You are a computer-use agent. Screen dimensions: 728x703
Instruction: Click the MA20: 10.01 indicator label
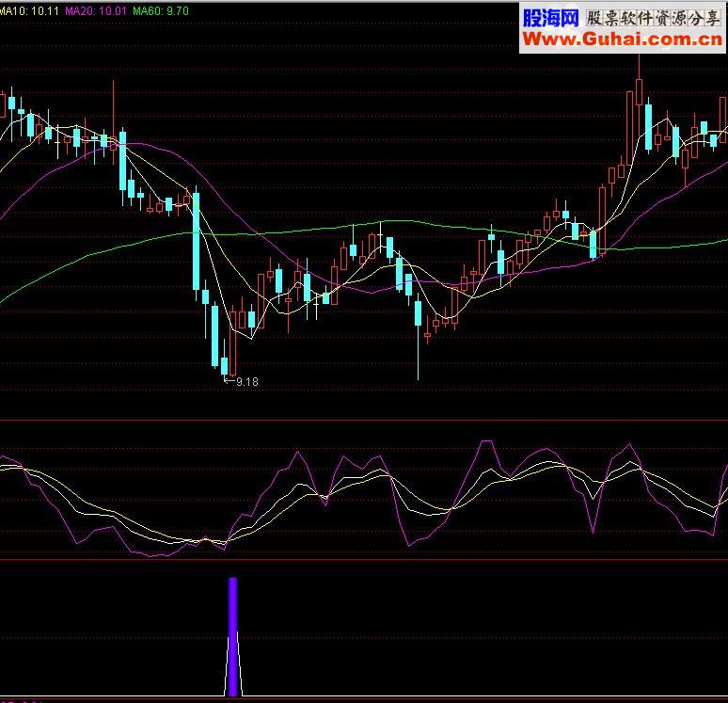point(96,11)
